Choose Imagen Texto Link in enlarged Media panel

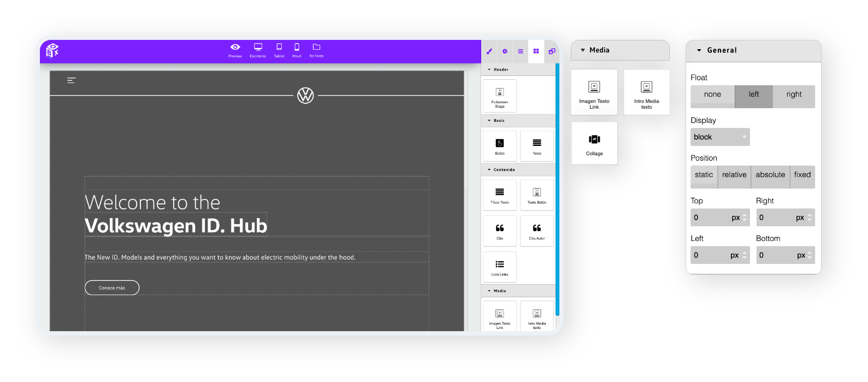(x=594, y=92)
